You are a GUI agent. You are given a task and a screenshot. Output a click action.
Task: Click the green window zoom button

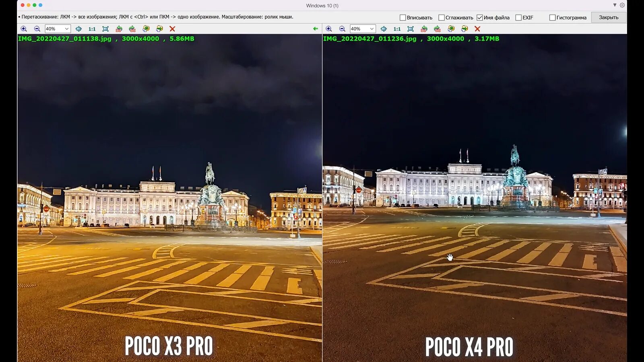[x=35, y=5]
